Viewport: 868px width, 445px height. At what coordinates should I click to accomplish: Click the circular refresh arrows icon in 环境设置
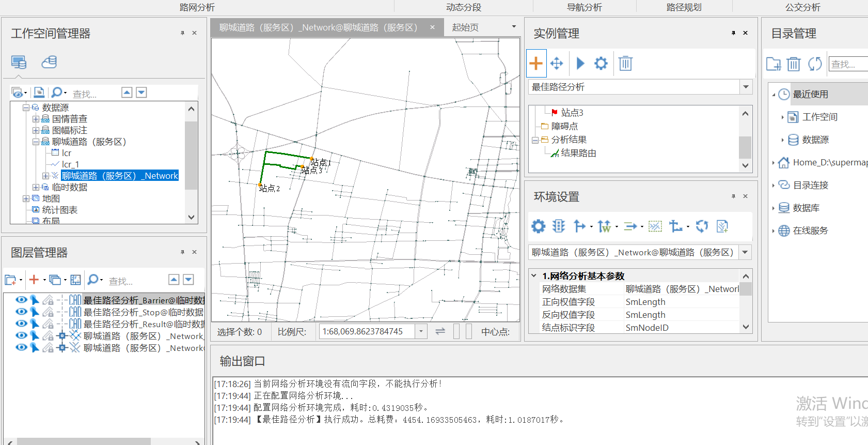coord(702,226)
